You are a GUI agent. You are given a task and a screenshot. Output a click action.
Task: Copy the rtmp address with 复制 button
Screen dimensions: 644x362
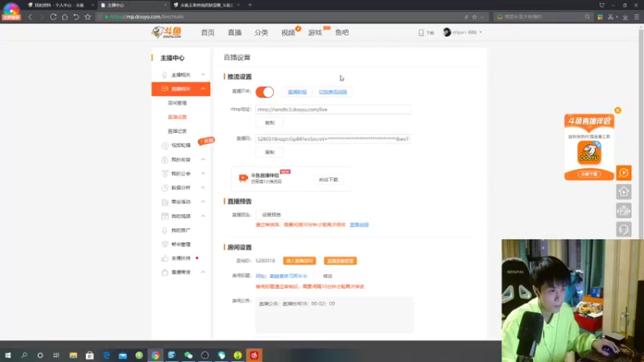pos(270,123)
